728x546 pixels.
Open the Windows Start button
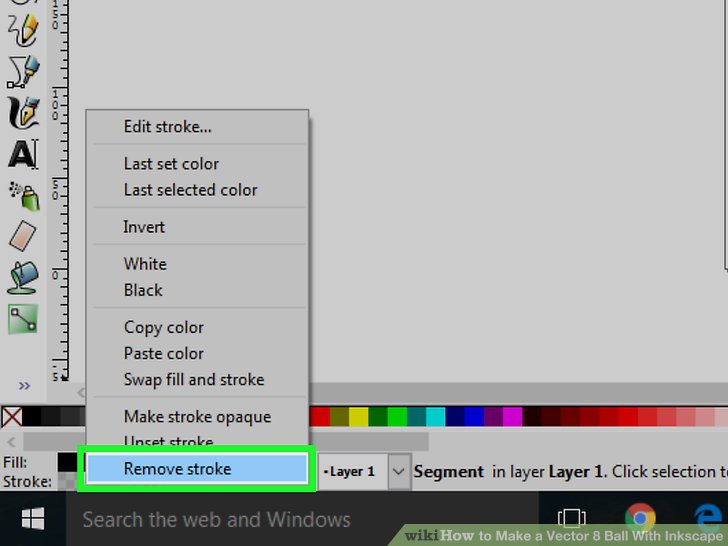(x=33, y=519)
